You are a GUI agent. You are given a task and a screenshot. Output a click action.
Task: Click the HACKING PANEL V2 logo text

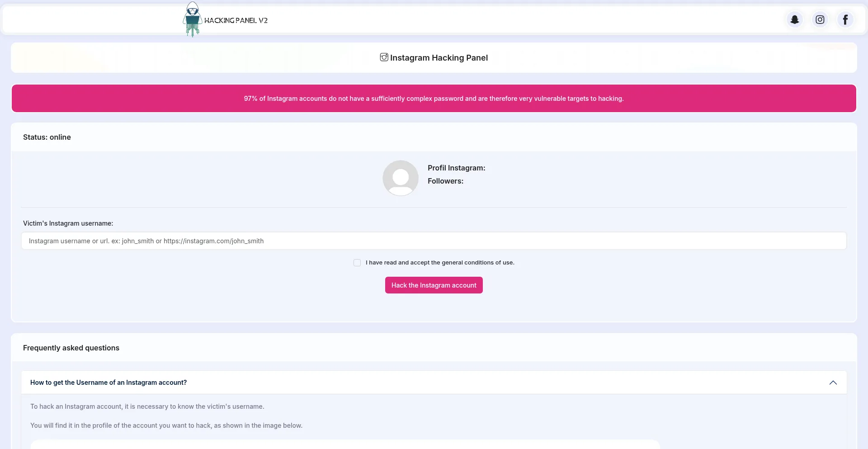tap(236, 20)
